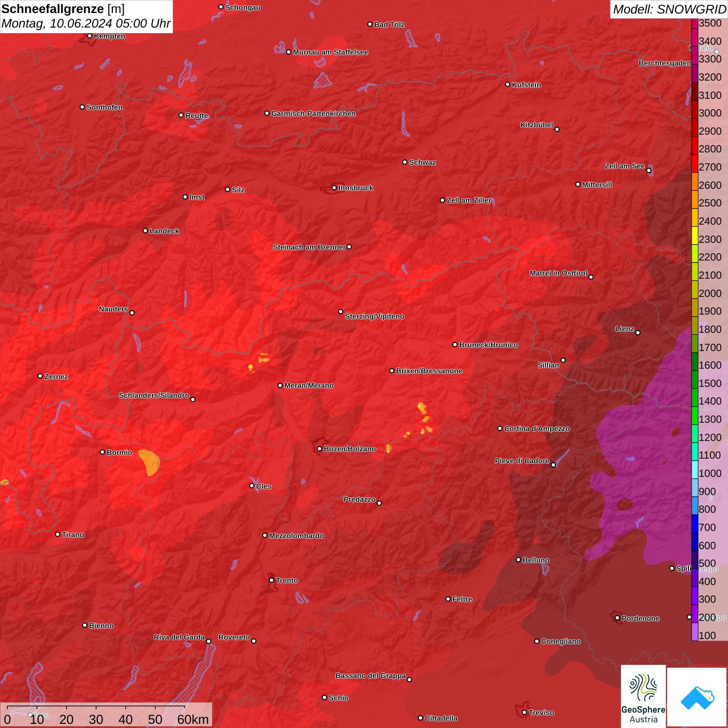
Task: Click the Treviso city marker dot
Action: [524, 712]
